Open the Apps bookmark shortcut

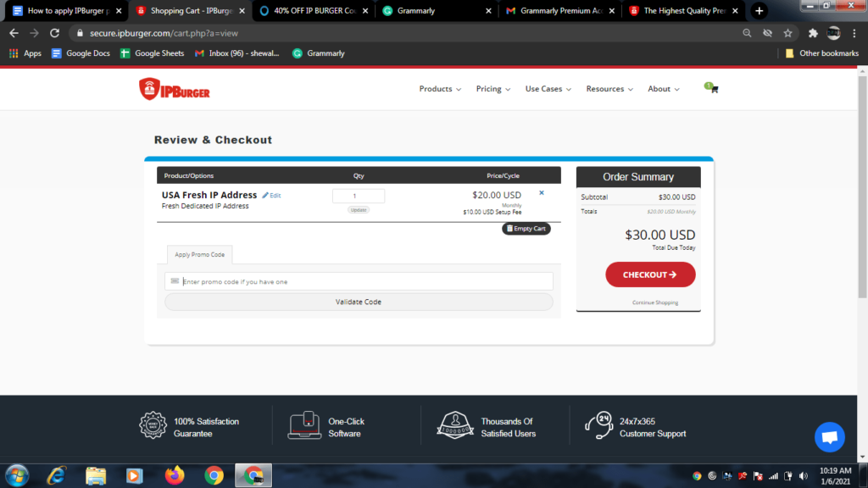point(25,53)
